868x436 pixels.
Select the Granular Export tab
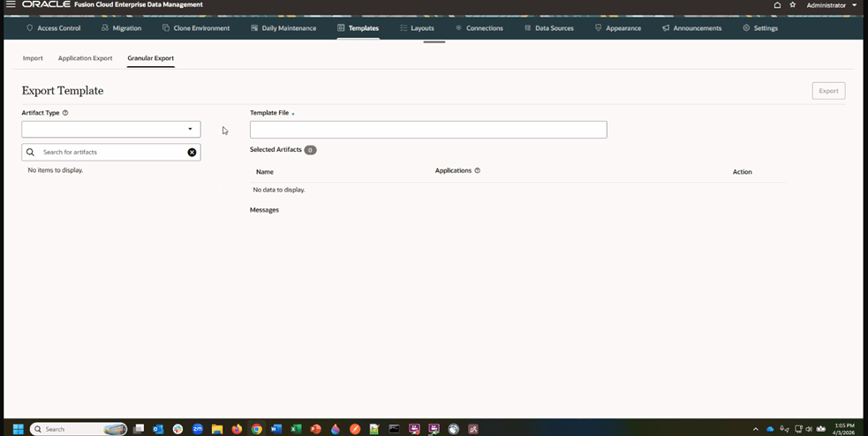[150, 58]
